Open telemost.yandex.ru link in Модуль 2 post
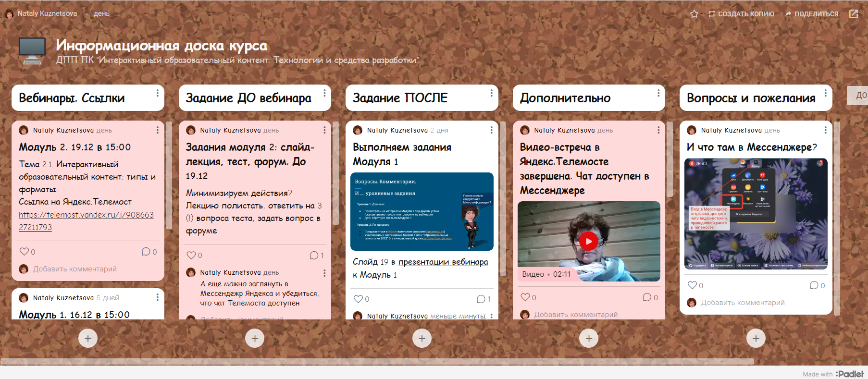This screenshot has height=379, width=868. click(x=86, y=221)
